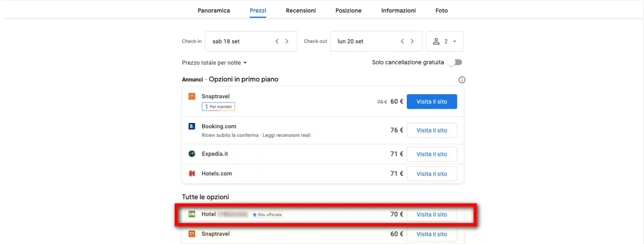Click the check-in date field

238,41
